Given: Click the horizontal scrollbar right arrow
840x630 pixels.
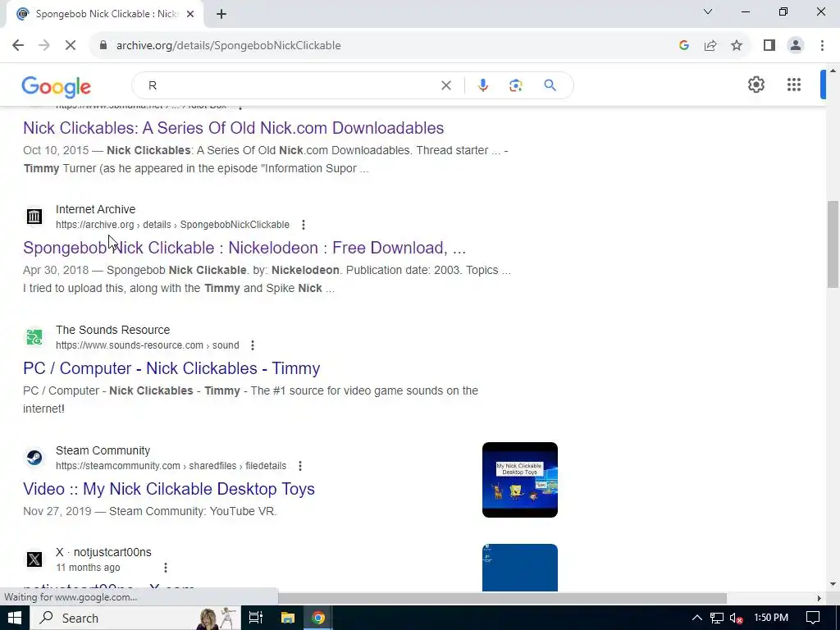Looking at the screenshot, I should (x=819, y=598).
